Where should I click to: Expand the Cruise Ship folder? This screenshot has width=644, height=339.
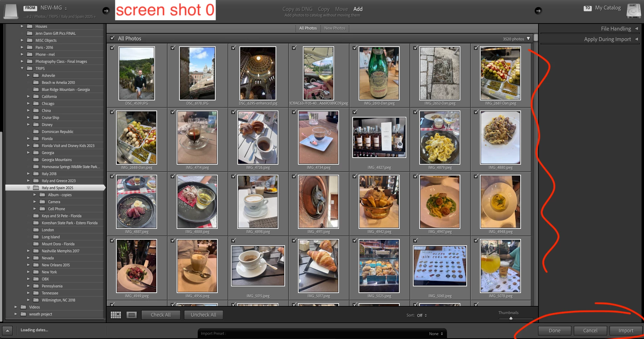click(x=28, y=118)
